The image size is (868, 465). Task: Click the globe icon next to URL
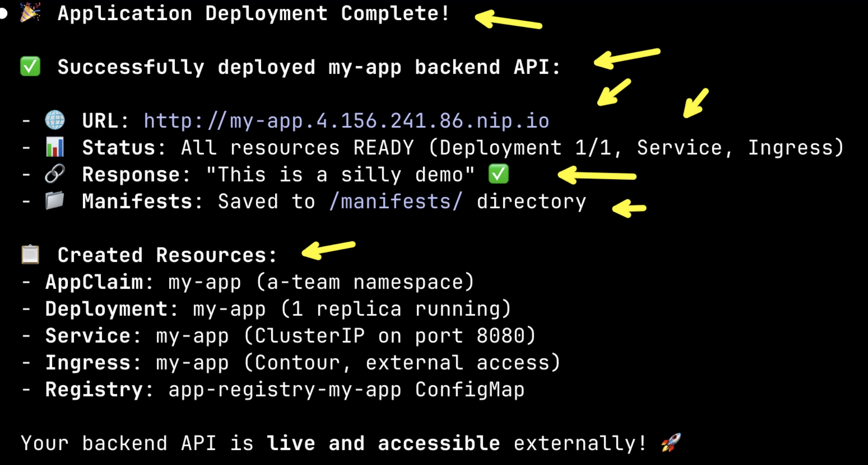55,120
